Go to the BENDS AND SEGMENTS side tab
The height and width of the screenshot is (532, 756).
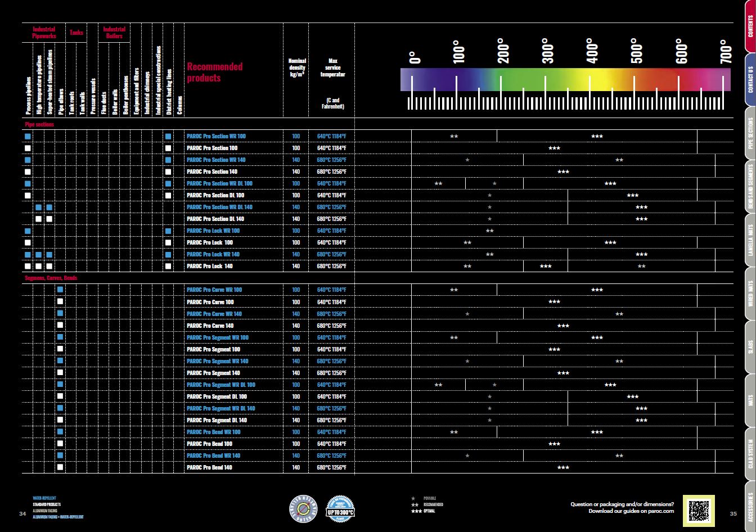pos(750,187)
